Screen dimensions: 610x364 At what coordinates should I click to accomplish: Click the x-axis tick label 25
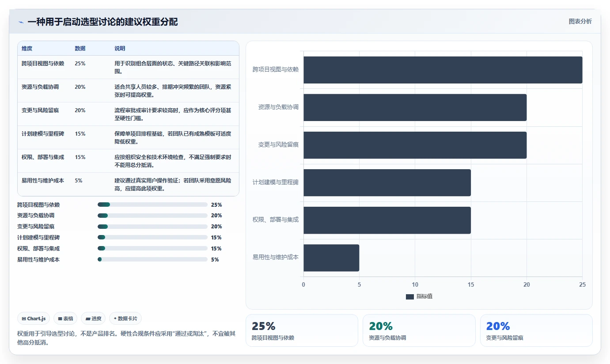coord(583,285)
